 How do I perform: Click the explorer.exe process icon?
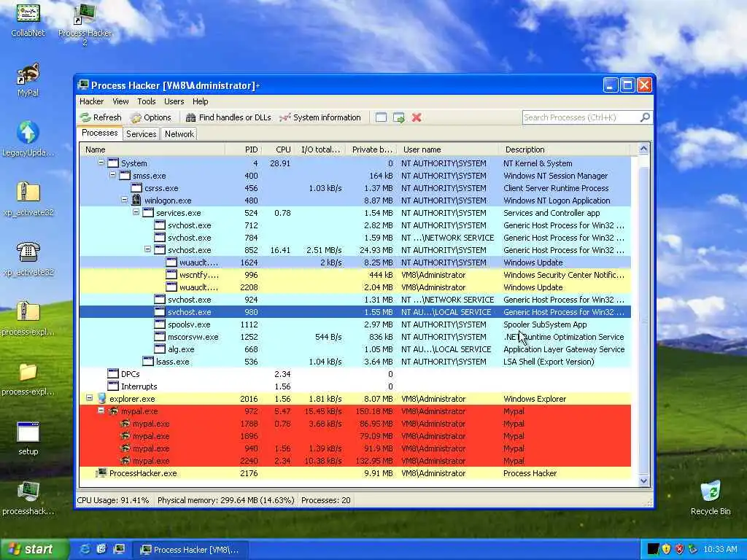point(101,398)
